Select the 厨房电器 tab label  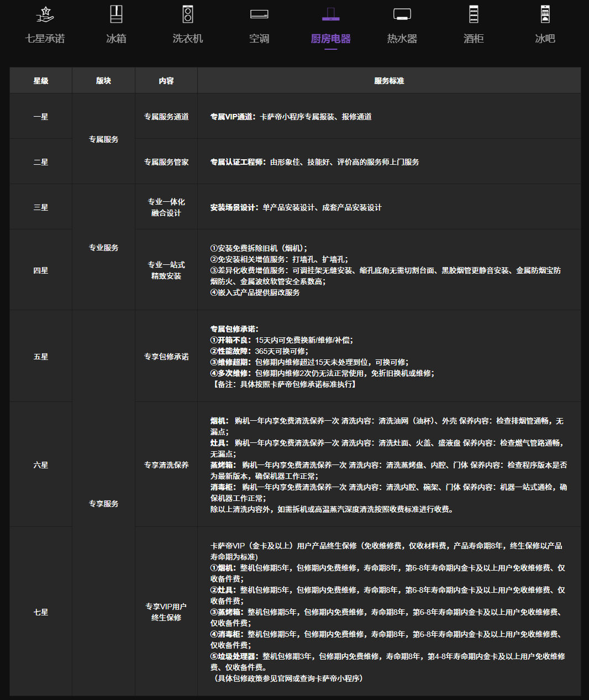coord(330,39)
